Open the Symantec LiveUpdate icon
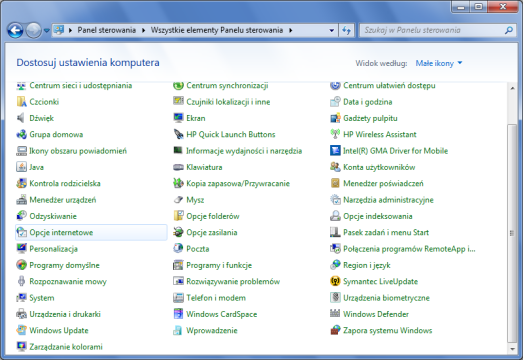This screenshot has height=360, width=523. [335, 282]
